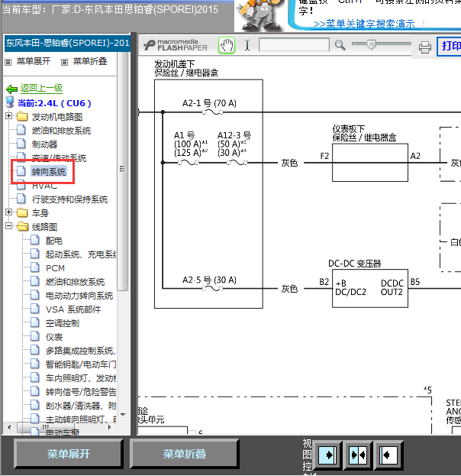Open 燃油和排放系统 under 线路图
Image resolution: width=461 pixels, height=476 pixels.
[75, 282]
